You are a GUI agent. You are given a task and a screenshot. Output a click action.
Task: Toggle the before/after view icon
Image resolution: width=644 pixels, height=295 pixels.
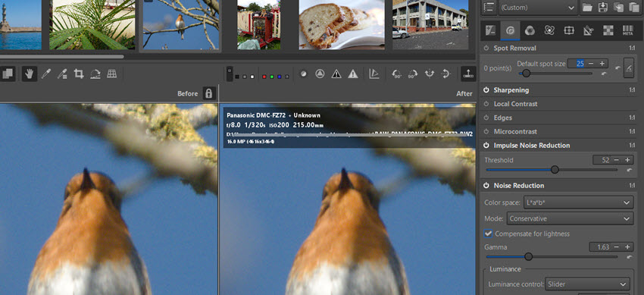coord(8,74)
